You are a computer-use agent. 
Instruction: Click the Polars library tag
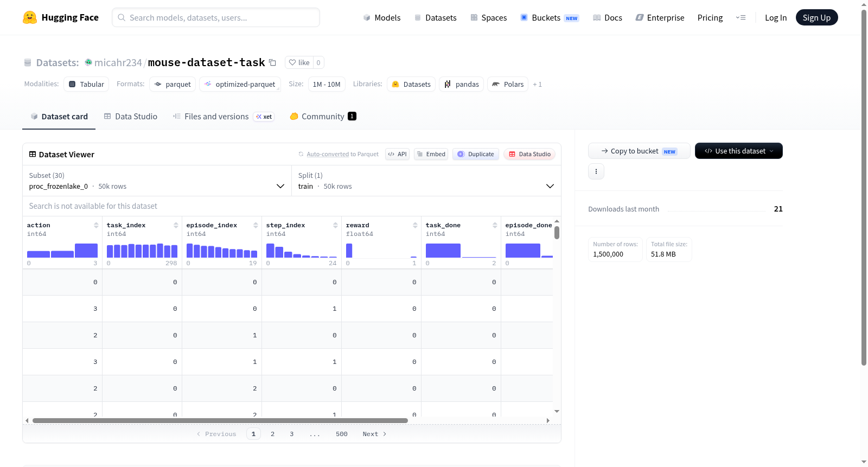508,84
